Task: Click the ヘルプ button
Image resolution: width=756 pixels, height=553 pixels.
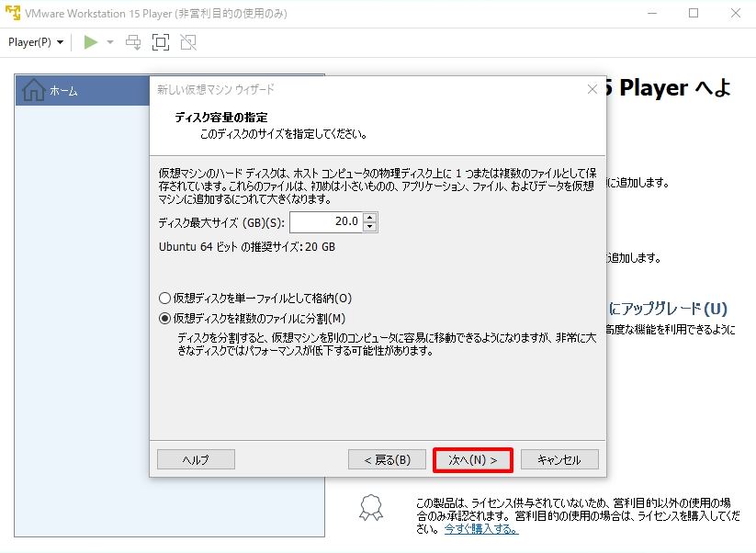Action: tap(196, 459)
